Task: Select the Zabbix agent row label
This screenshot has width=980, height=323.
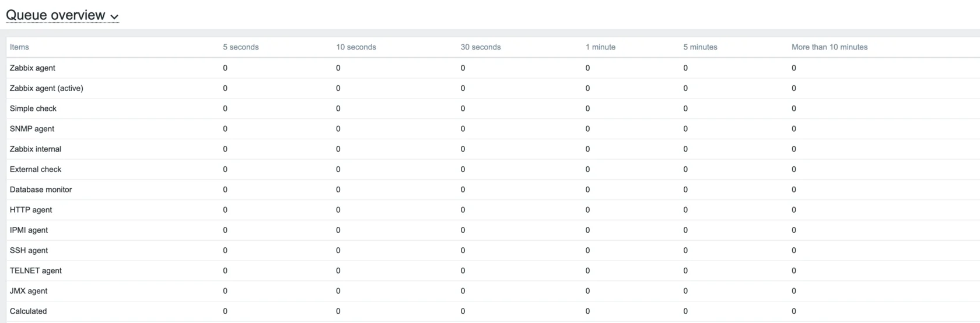Action: [33, 68]
